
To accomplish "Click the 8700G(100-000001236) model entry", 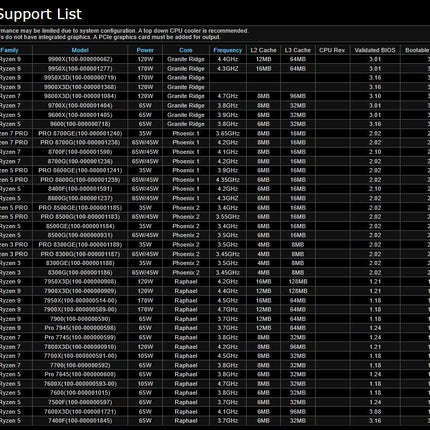I will pos(80,161).
